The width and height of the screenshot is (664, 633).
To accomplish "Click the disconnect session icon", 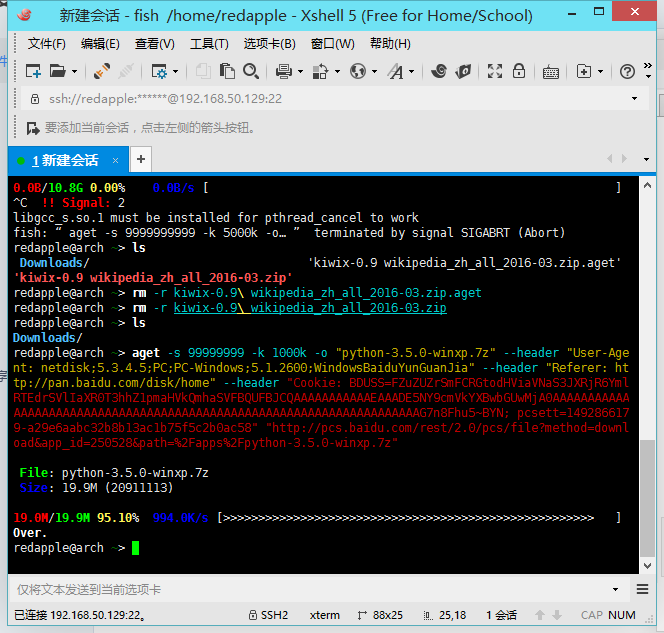I will [126, 71].
